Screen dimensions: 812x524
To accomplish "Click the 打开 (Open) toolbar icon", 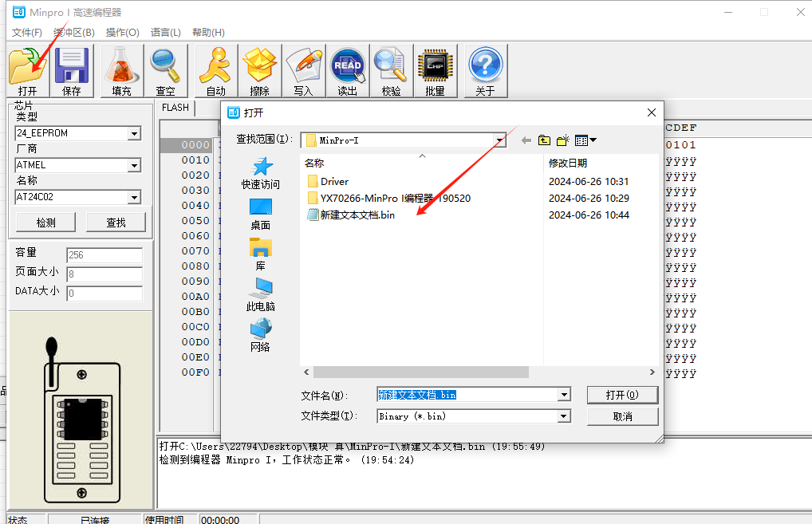I will (x=28, y=70).
